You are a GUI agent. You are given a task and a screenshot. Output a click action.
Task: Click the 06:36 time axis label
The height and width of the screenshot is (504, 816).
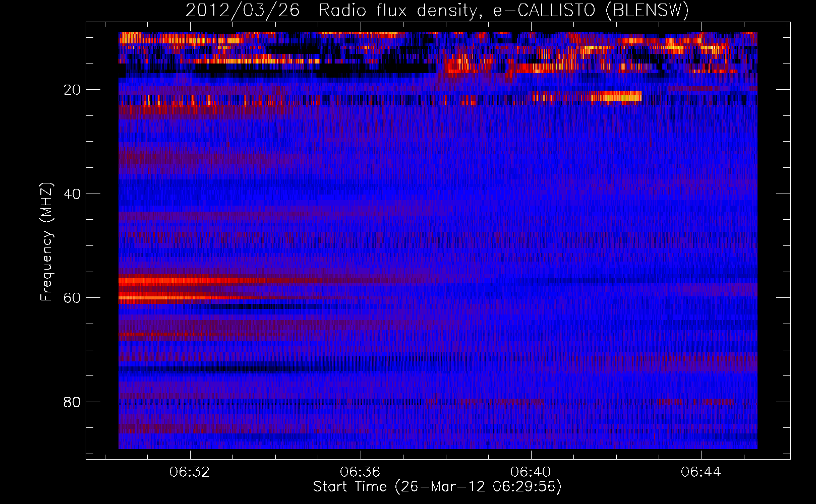coord(360,472)
